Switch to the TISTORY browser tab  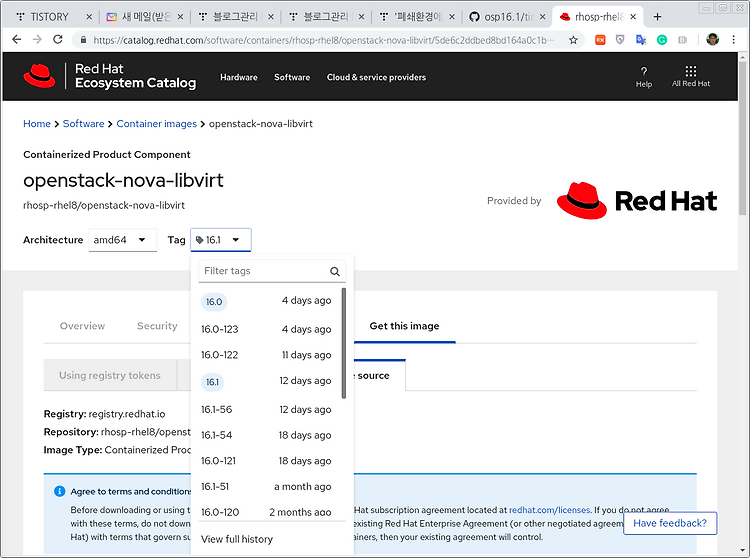tap(48, 17)
